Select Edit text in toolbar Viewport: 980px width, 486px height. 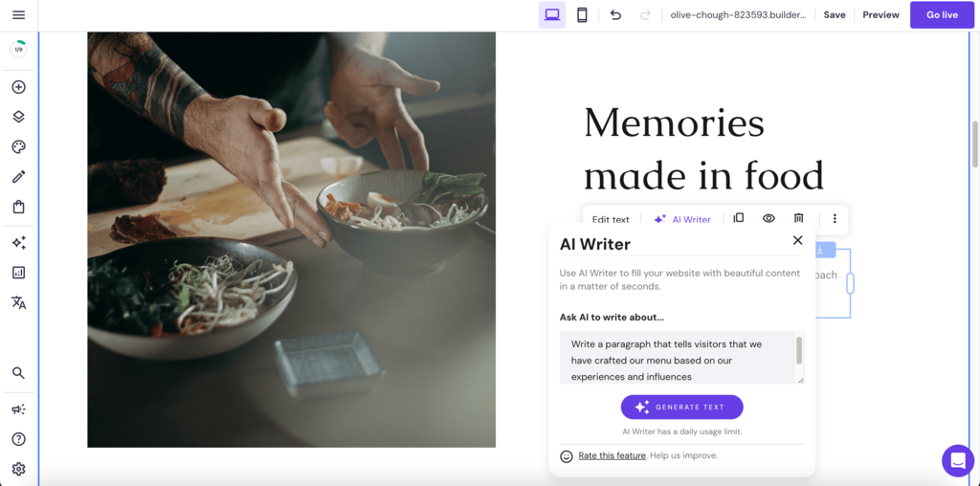[x=611, y=219]
